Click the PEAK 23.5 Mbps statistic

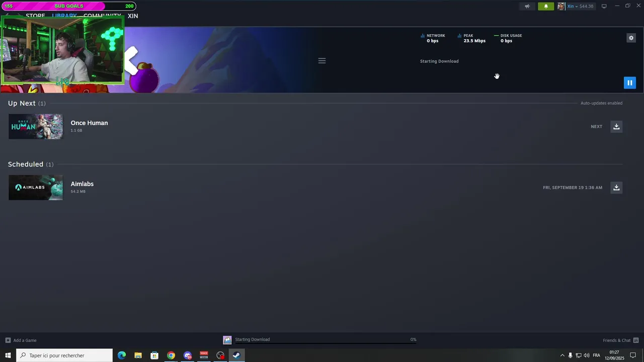(x=471, y=38)
